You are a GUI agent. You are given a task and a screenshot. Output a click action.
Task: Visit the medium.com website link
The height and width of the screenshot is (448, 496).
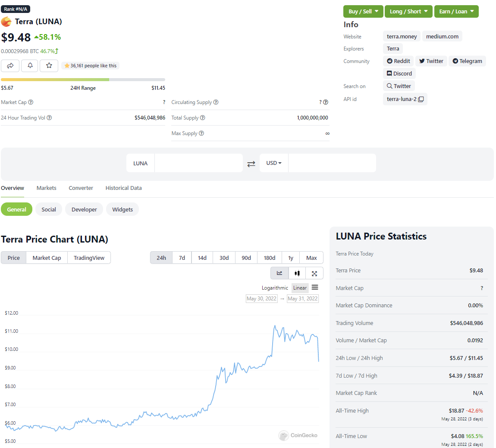pos(442,36)
